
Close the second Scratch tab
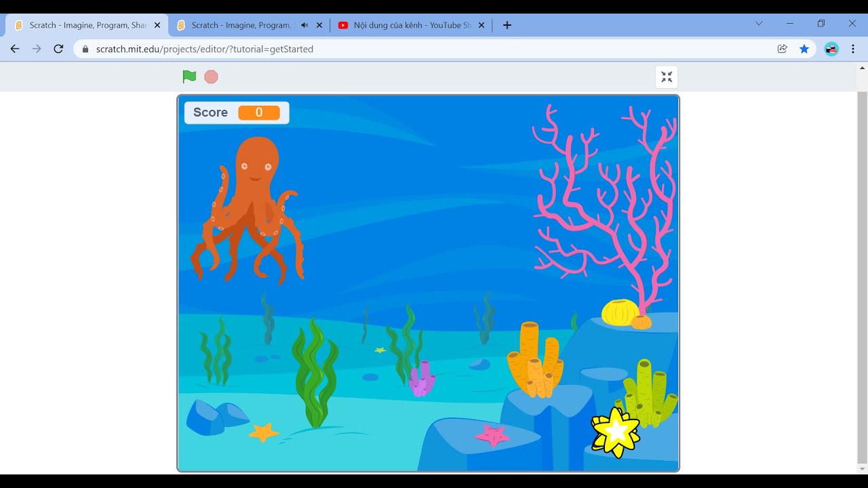coord(319,25)
